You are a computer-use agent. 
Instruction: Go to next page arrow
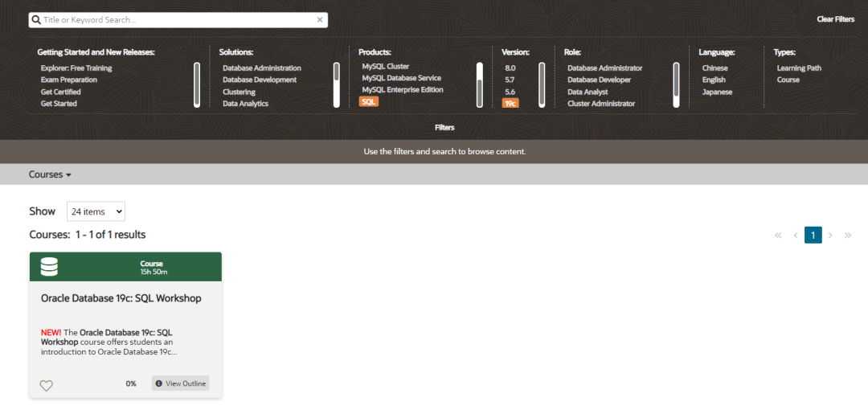tap(830, 236)
